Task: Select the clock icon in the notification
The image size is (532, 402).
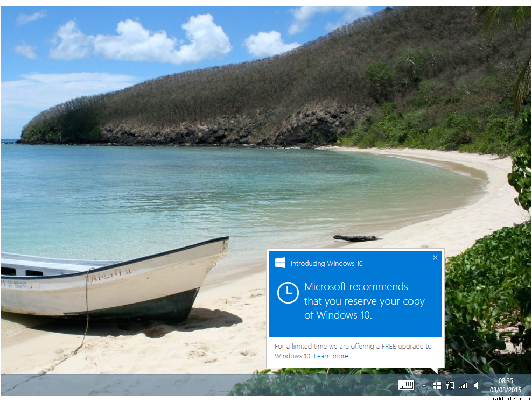Action: [288, 293]
